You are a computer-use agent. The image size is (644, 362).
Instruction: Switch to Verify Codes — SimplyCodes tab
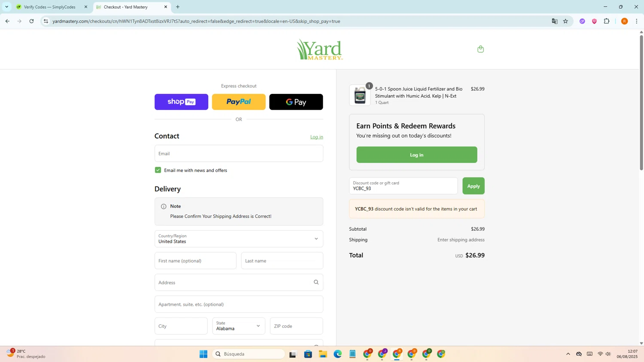pos(49,7)
